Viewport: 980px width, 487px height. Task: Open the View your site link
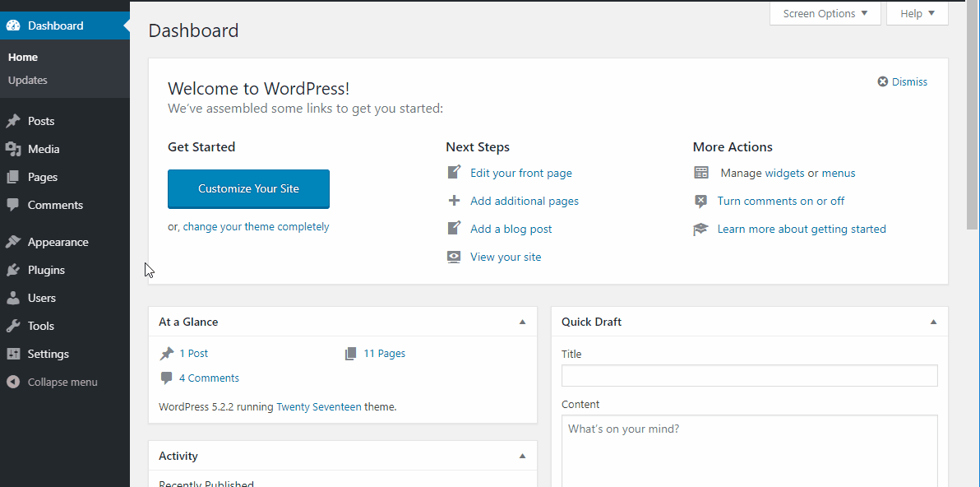(x=506, y=257)
